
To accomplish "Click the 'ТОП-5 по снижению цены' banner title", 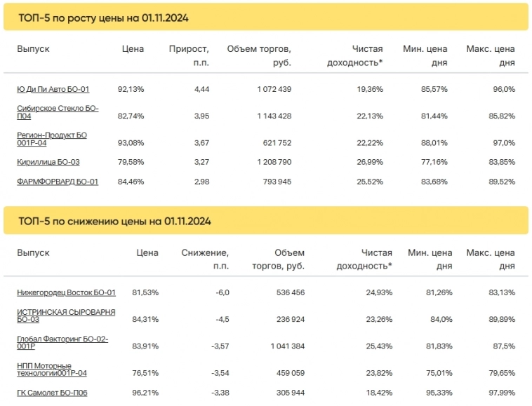I will 114,221.
